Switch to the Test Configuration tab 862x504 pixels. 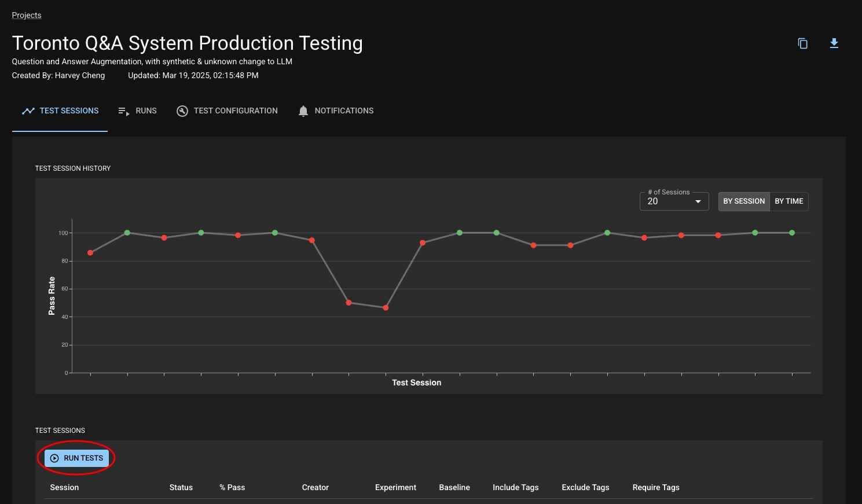coord(236,111)
